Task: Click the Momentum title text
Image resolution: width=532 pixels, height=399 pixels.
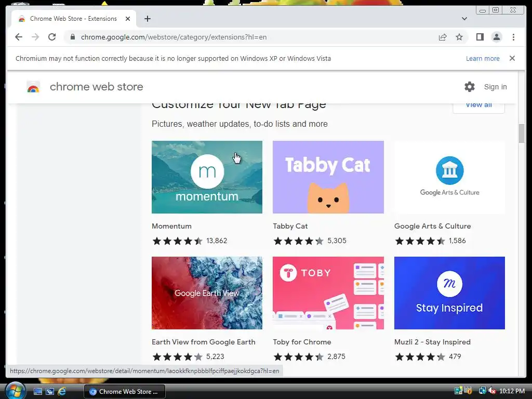Action: tap(171, 226)
